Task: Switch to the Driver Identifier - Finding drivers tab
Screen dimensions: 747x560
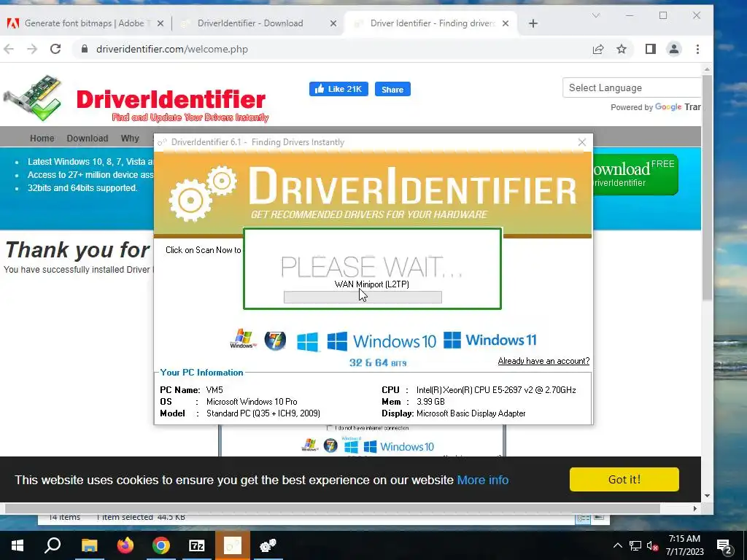Action: point(430,23)
